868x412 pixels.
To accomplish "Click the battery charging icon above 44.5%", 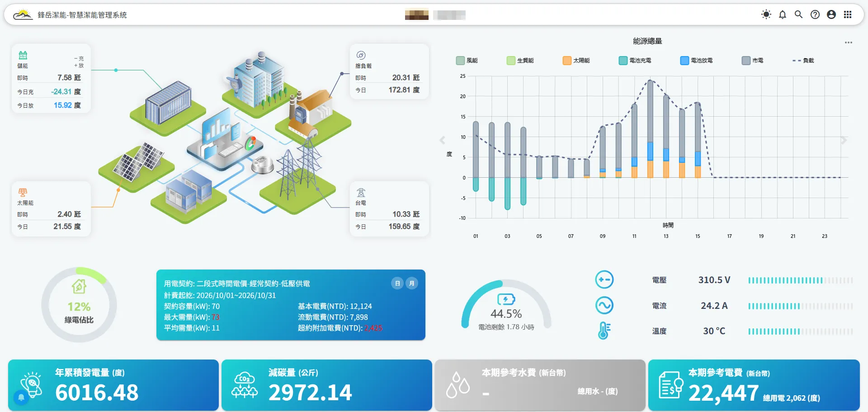I will tap(506, 299).
